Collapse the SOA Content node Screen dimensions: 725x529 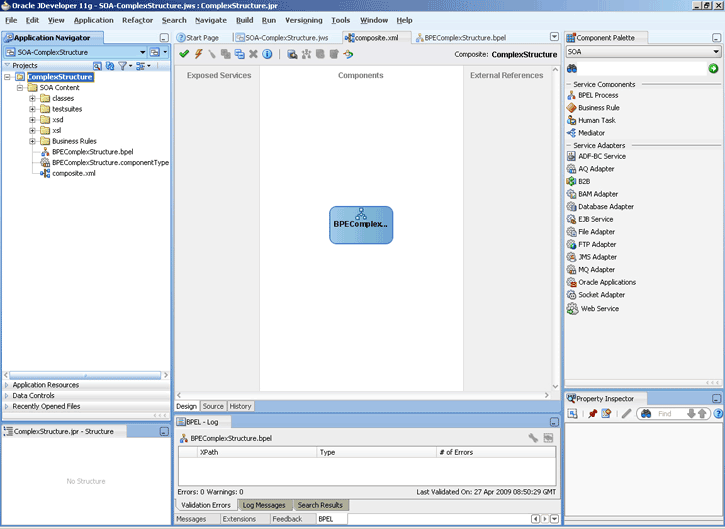point(20,88)
